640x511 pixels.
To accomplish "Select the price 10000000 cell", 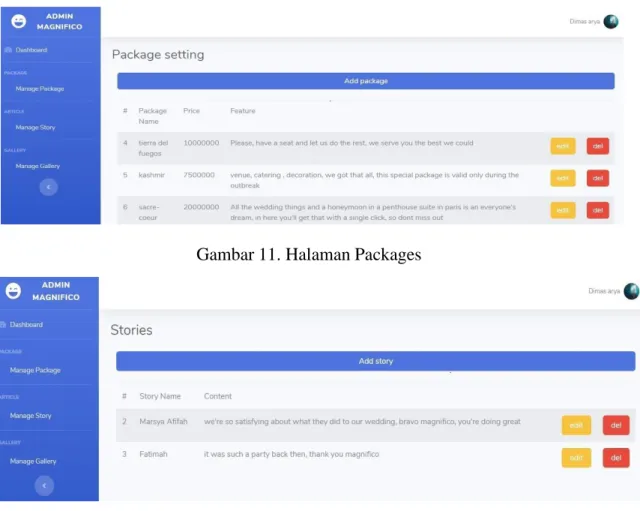I will (201, 143).
